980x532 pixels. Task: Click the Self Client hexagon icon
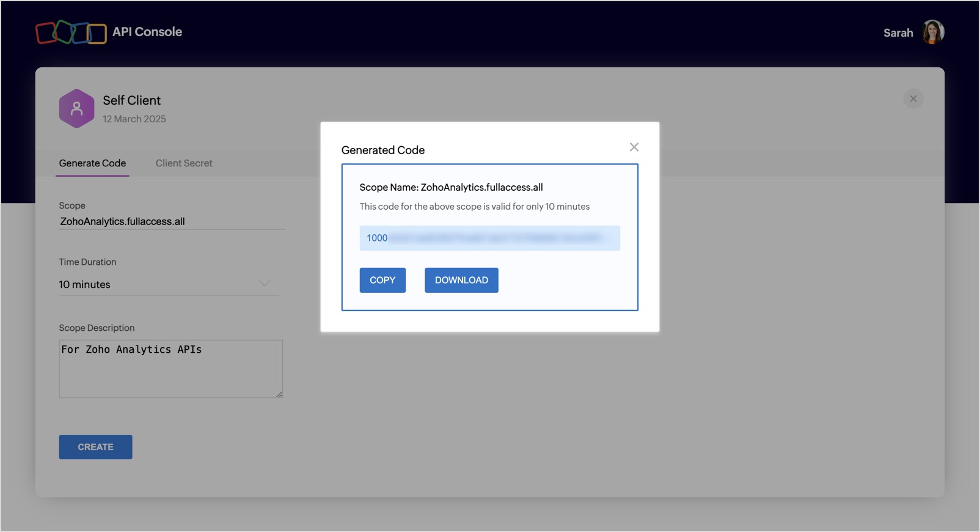pyautogui.click(x=76, y=109)
